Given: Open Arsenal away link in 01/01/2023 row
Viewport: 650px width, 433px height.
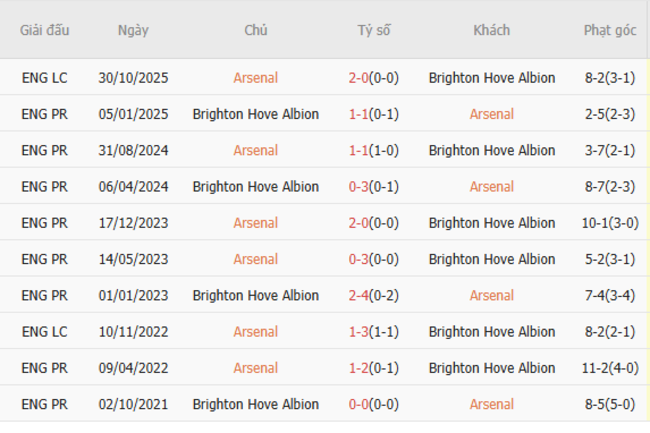Looking at the screenshot, I should pos(491,296).
